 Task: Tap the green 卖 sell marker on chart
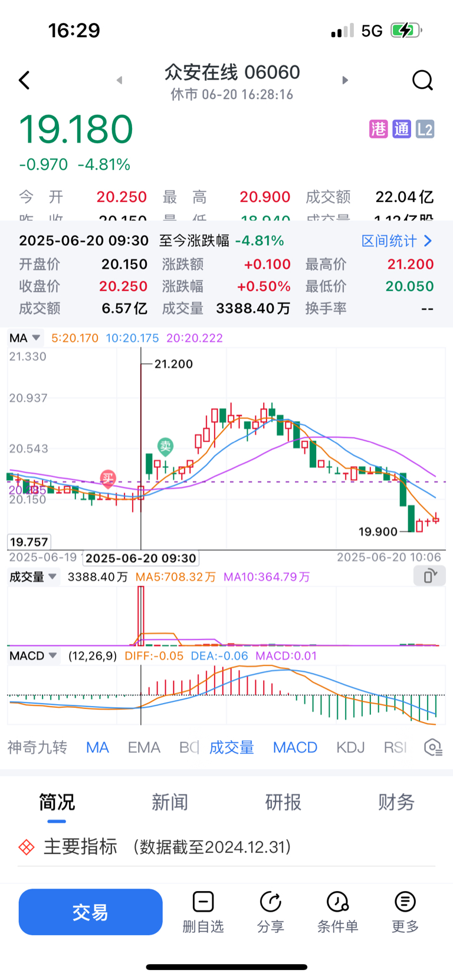165,446
